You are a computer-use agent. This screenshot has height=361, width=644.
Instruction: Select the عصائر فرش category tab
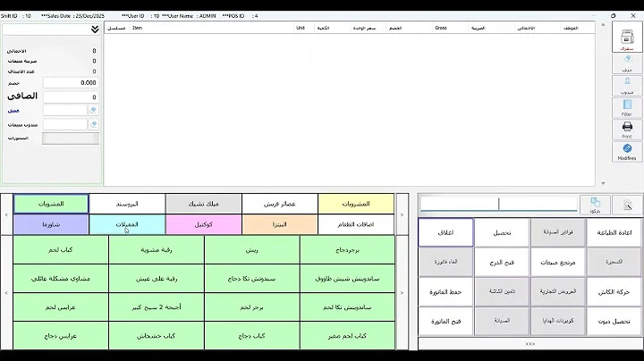(x=280, y=204)
